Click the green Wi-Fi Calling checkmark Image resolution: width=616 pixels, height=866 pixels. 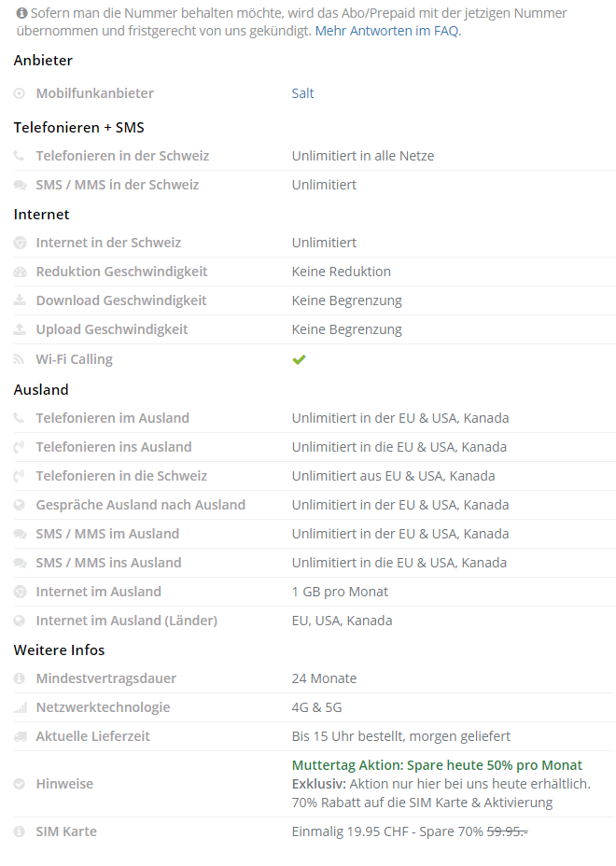[x=299, y=359]
